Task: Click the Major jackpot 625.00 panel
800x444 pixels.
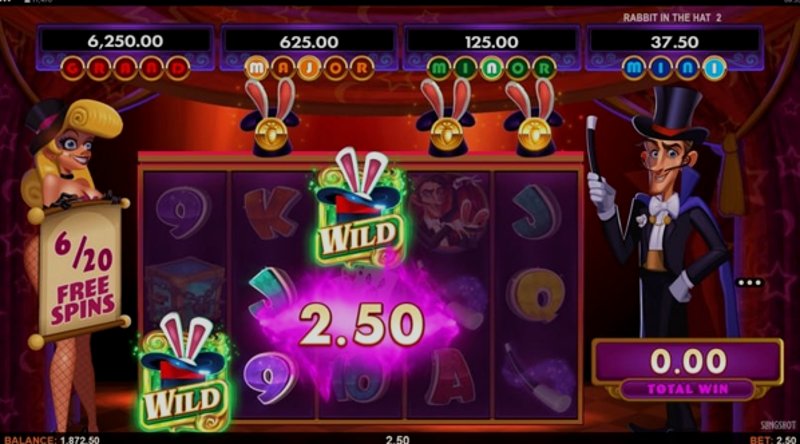Action: (309, 50)
